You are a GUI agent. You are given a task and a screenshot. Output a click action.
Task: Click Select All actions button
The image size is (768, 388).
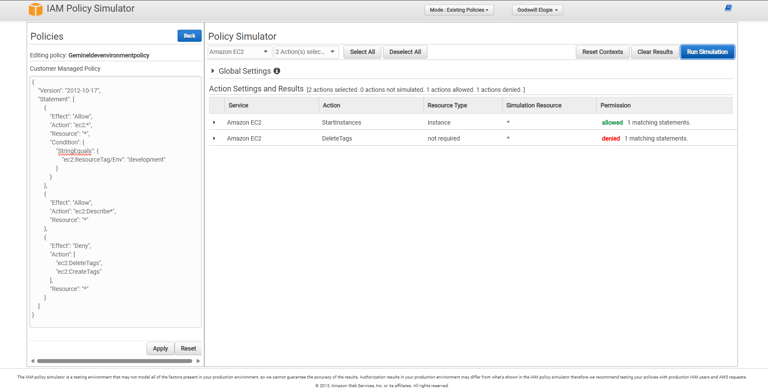click(x=362, y=52)
